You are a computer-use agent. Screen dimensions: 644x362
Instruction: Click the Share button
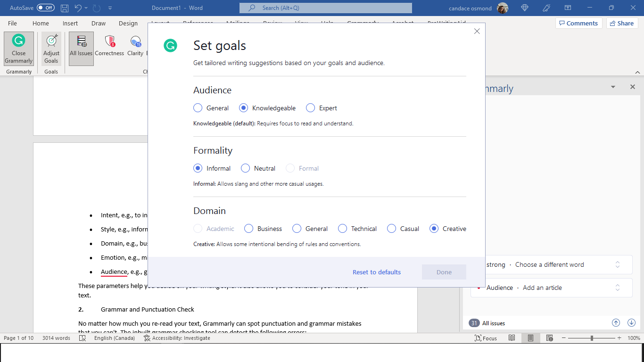622,23
